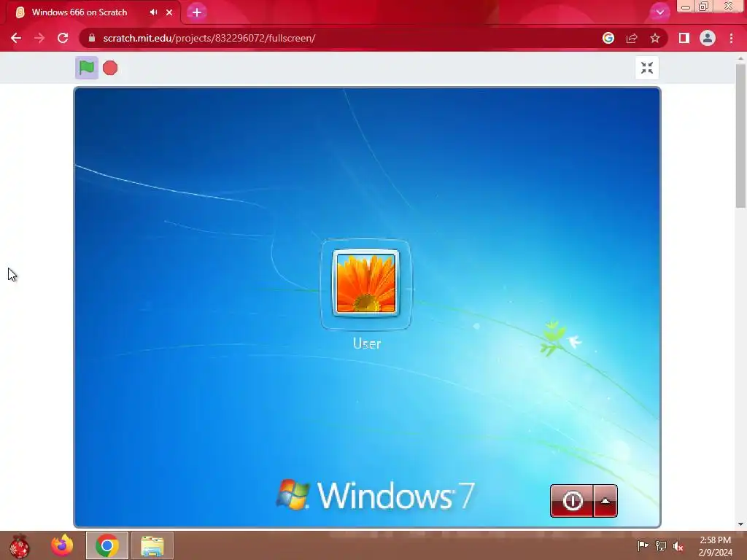Click the network tray icon
This screenshot has height=560, width=747.
661,545
